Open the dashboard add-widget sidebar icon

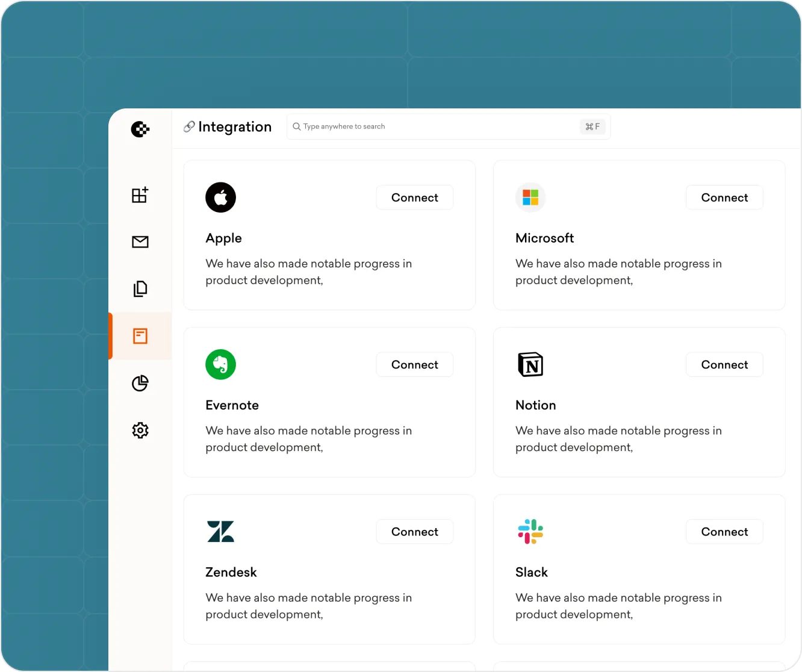coord(140,194)
